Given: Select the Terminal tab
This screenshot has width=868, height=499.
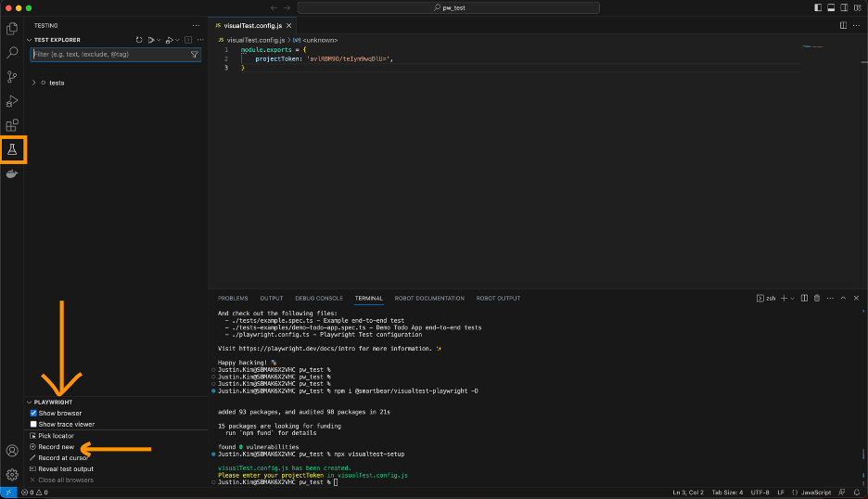Looking at the screenshot, I should [369, 298].
